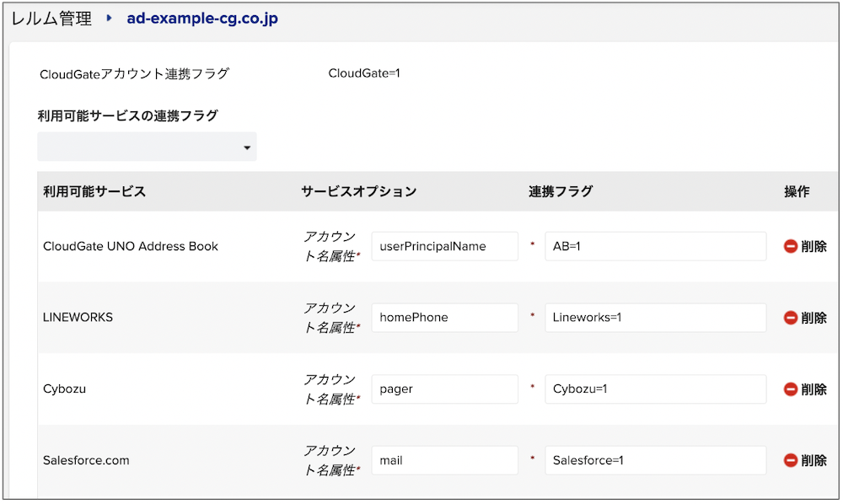Click the アカウント名属性 label in the Salesforce.com row
Viewport: 843px width, 504px height.
pyautogui.click(x=331, y=460)
